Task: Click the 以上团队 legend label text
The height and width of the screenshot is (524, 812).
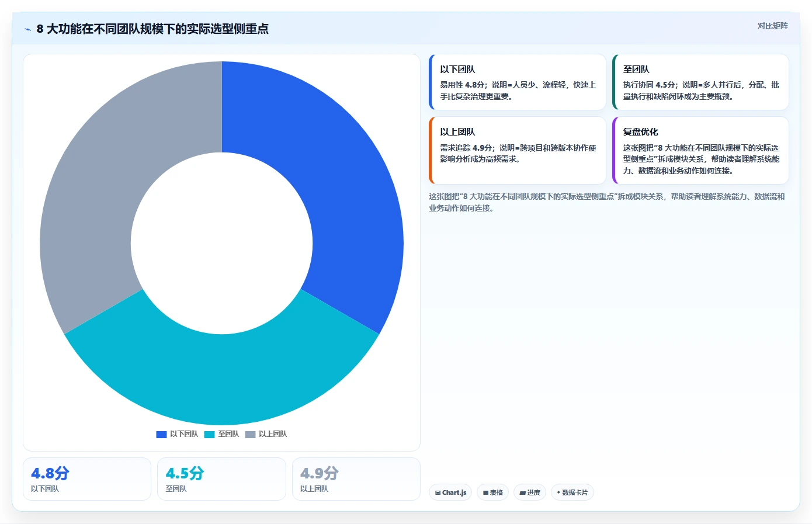Action: pyautogui.click(x=273, y=434)
